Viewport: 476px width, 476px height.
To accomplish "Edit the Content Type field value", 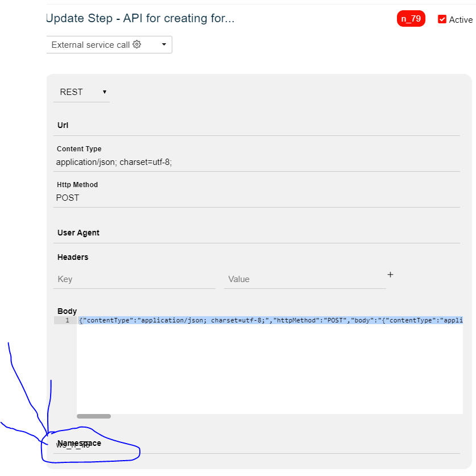I will click(x=257, y=163).
